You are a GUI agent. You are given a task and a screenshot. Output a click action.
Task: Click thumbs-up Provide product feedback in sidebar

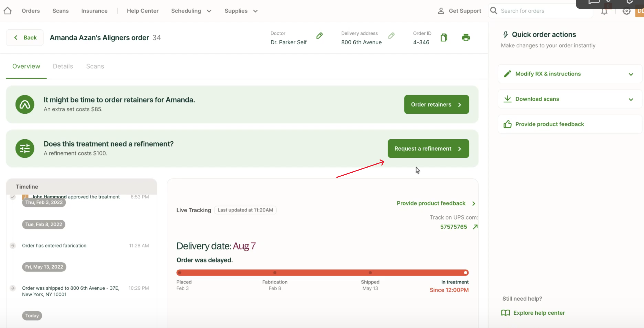(549, 124)
